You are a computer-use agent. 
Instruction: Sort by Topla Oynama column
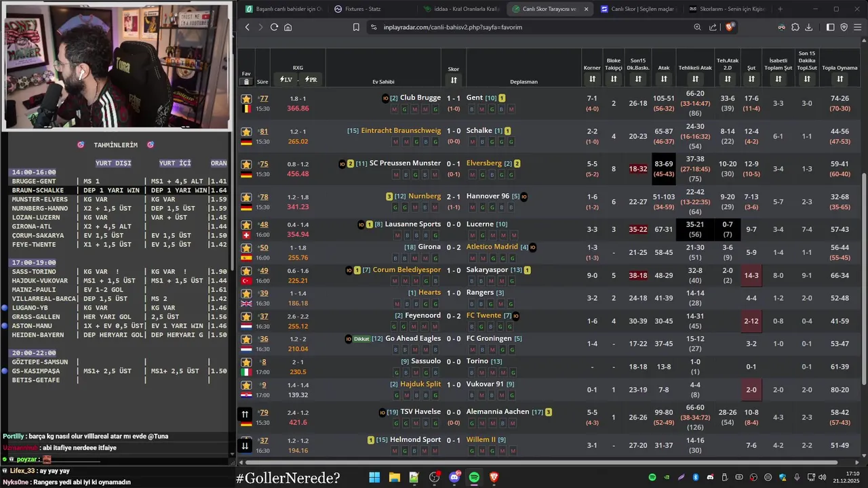[x=840, y=79]
